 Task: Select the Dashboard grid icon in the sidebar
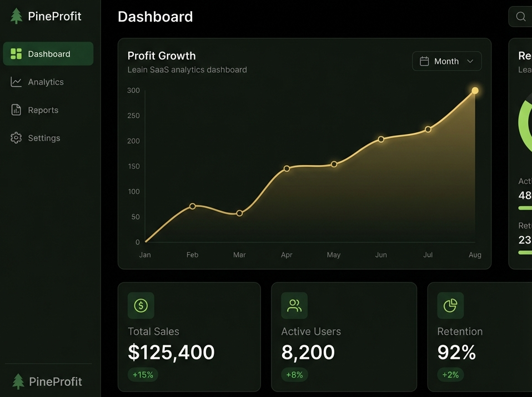15,53
